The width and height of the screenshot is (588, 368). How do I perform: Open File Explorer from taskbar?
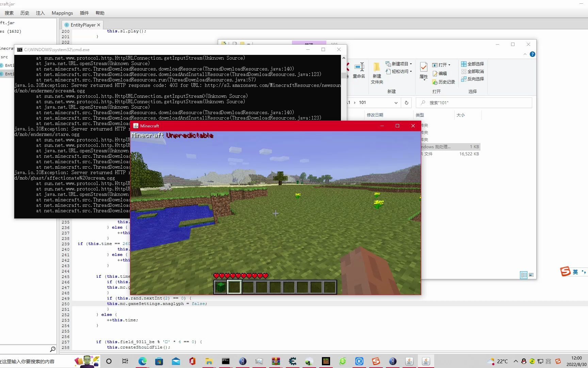click(x=209, y=361)
